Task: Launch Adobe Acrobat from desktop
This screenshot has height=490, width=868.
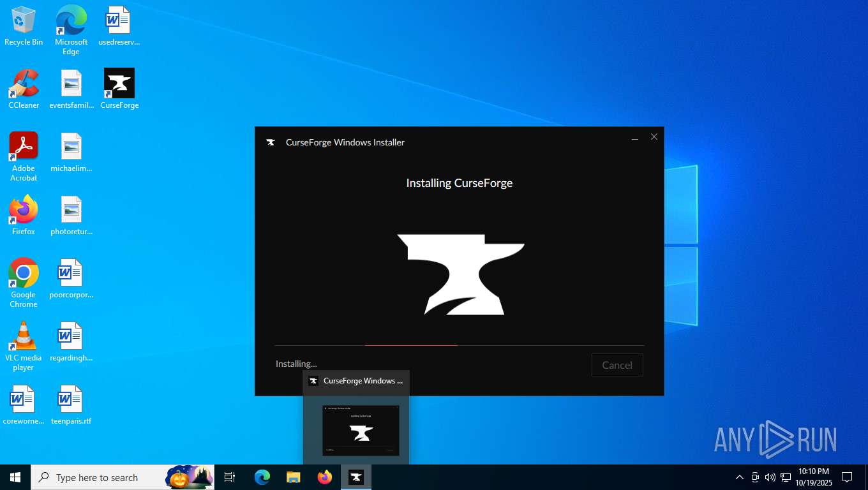Action: point(24,157)
